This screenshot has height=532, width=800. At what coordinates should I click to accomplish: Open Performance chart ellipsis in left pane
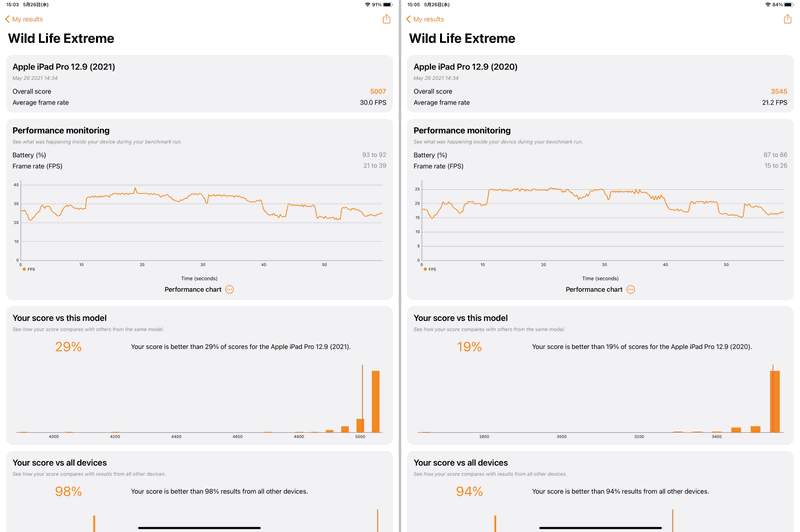pyautogui.click(x=229, y=289)
